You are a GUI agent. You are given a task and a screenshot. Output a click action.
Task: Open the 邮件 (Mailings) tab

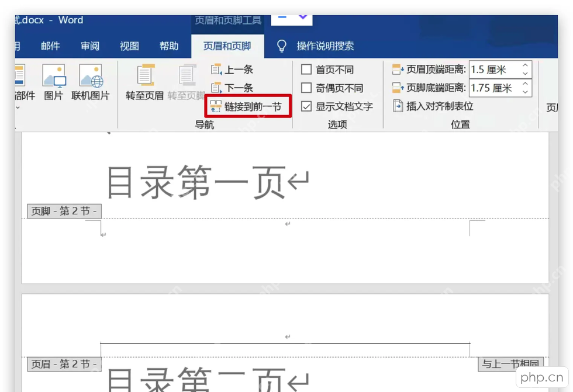(x=50, y=46)
